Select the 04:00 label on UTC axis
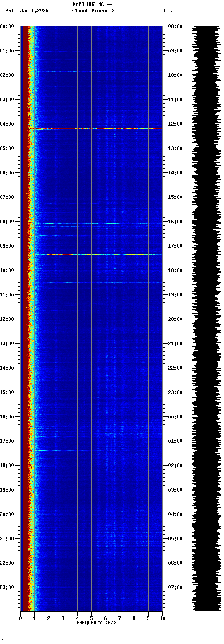The image size is (224, 644). [175, 514]
